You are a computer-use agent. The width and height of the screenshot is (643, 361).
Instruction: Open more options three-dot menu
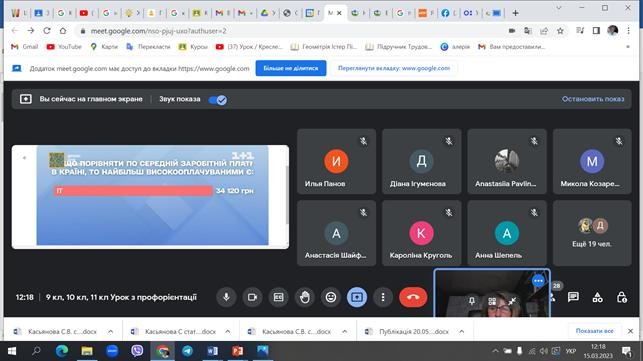(x=383, y=297)
